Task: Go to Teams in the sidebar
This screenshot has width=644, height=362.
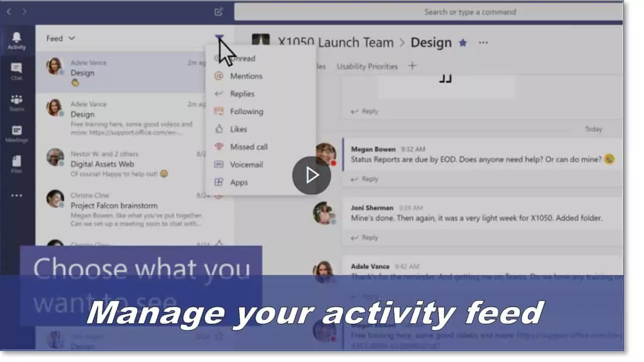Action: pyautogui.click(x=17, y=102)
